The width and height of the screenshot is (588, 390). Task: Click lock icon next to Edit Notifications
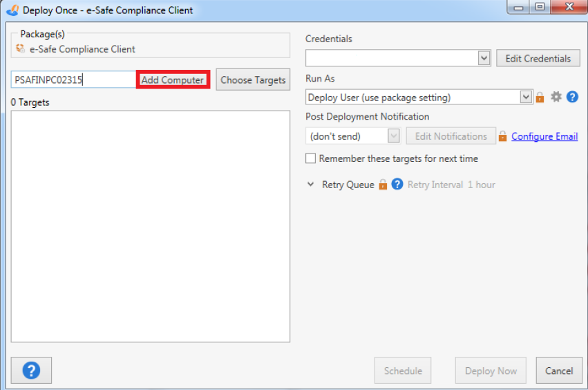click(503, 136)
